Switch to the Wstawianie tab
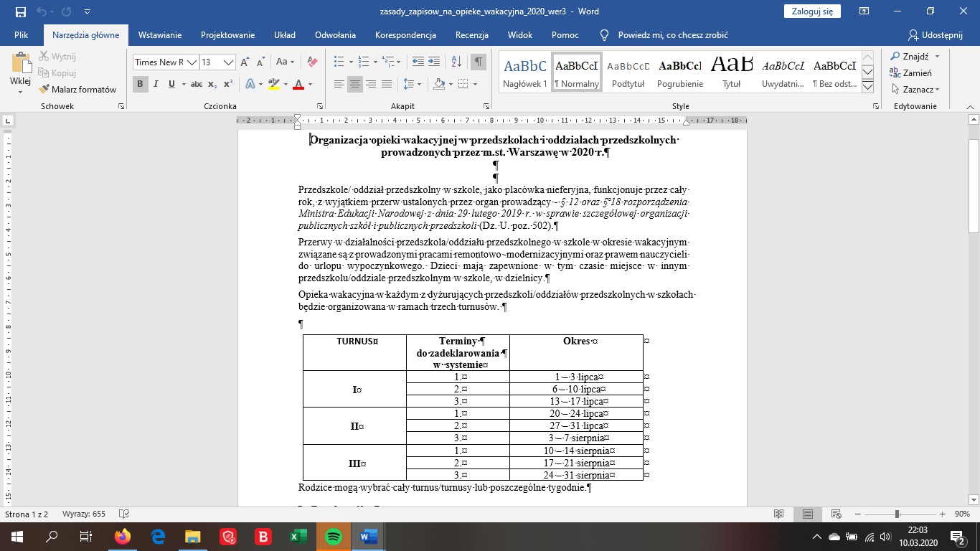 pyautogui.click(x=160, y=34)
